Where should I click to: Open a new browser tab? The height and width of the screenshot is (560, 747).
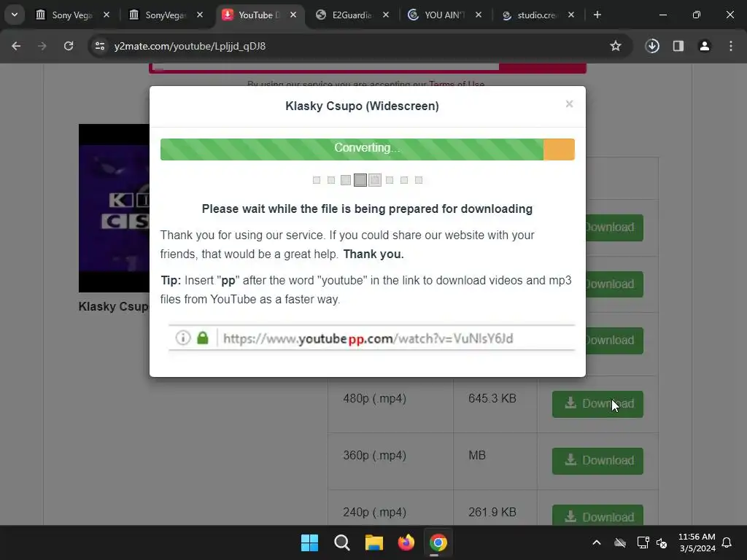pyautogui.click(x=597, y=15)
